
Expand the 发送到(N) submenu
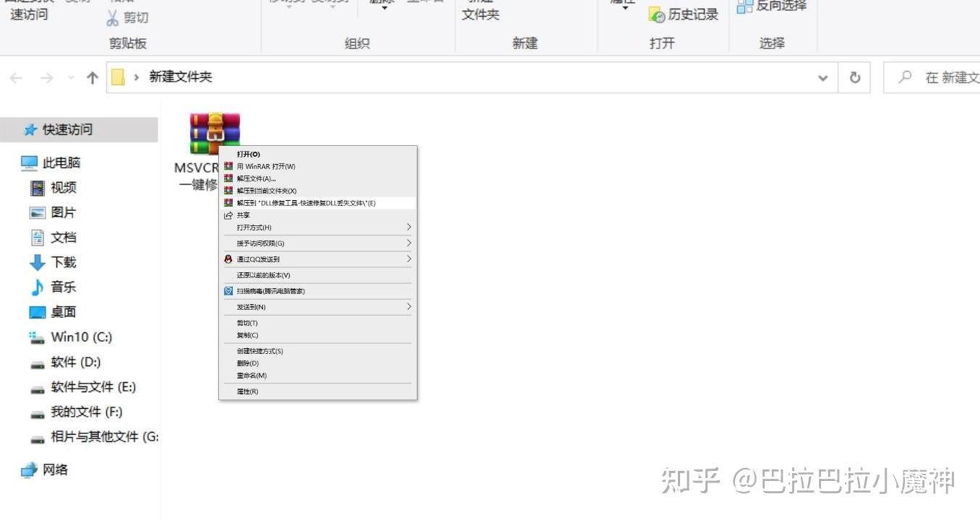click(318, 307)
